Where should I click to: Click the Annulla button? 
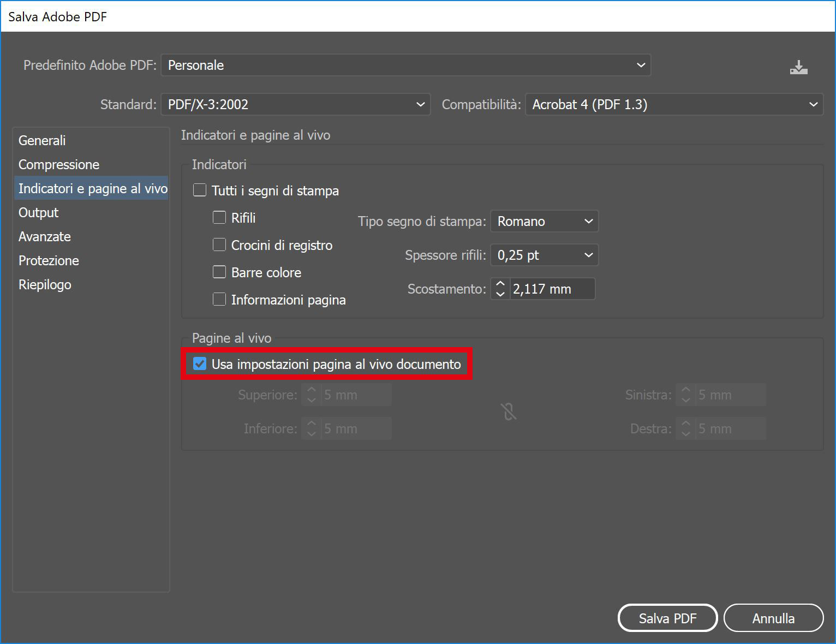[773, 618]
